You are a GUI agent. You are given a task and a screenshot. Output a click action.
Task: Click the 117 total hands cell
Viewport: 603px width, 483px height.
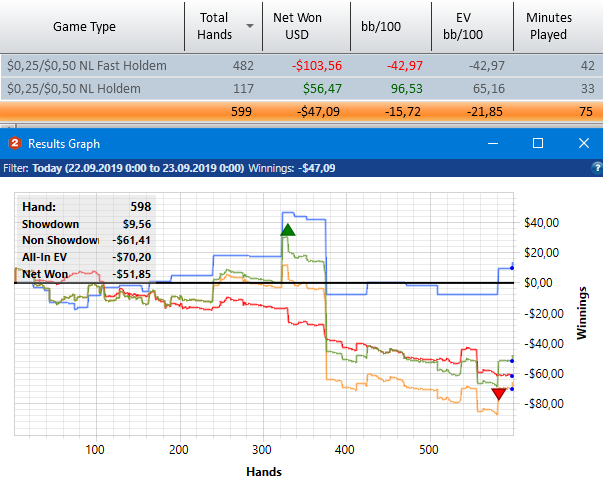pyautogui.click(x=243, y=89)
